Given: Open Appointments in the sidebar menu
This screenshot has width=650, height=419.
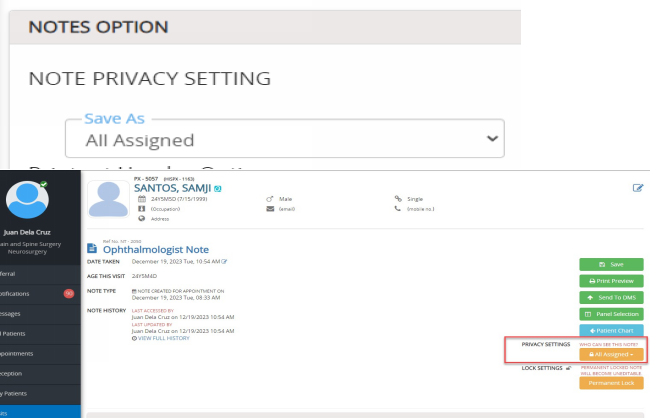Looking at the screenshot, I should pyautogui.click(x=20, y=352).
